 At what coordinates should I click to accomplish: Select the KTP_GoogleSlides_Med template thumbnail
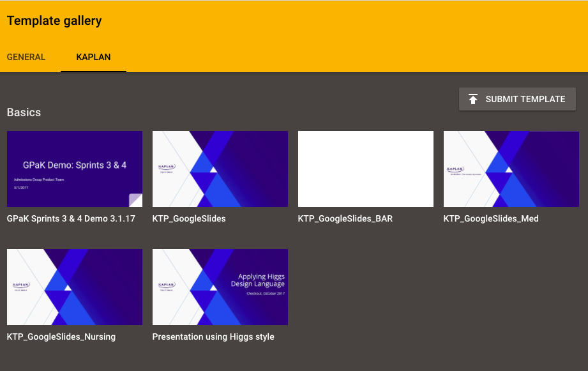coord(511,169)
